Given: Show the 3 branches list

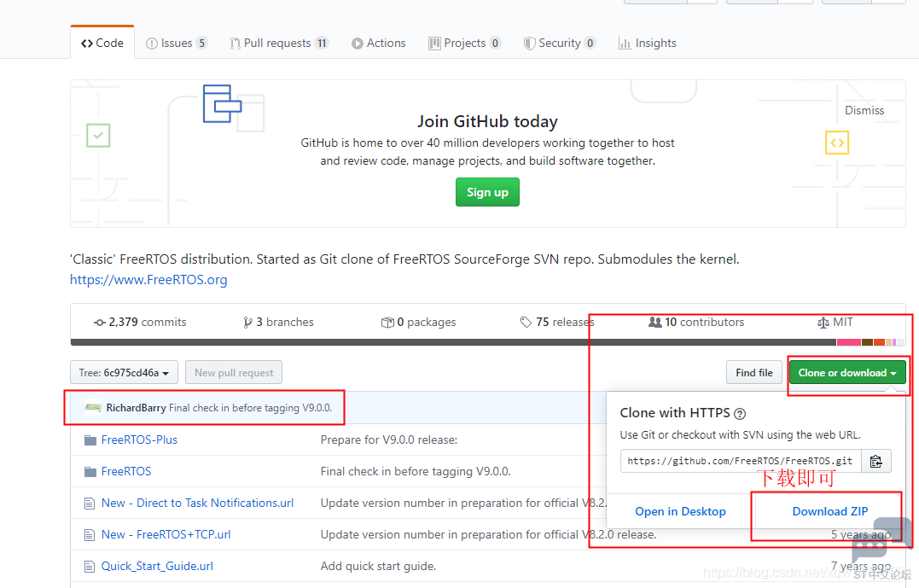Looking at the screenshot, I should (x=278, y=322).
